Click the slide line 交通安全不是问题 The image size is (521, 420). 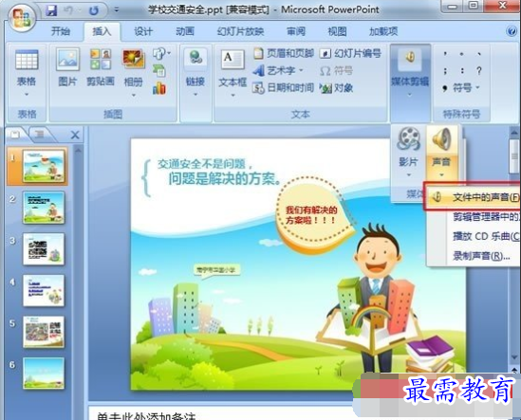tap(204, 164)
